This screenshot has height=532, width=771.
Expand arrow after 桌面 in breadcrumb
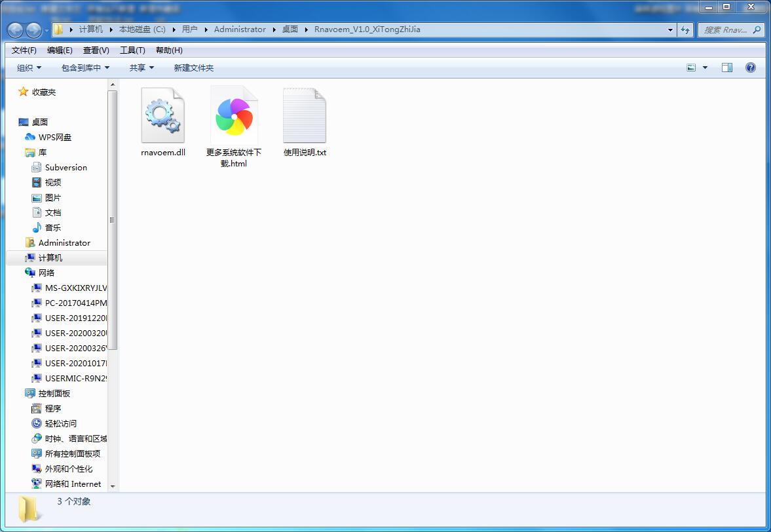(x=307, y=29)
